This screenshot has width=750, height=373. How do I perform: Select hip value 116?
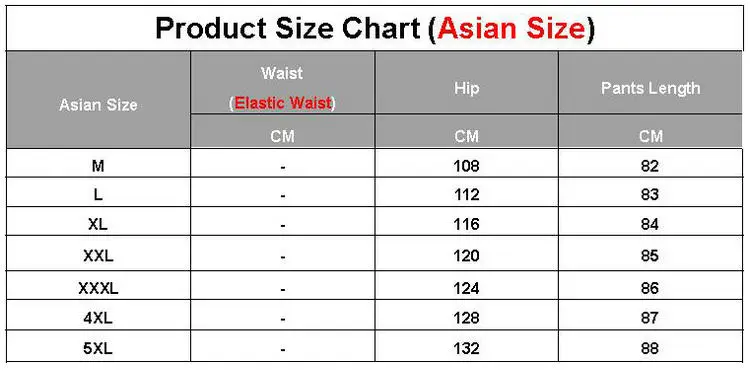(x=466, y=224)
